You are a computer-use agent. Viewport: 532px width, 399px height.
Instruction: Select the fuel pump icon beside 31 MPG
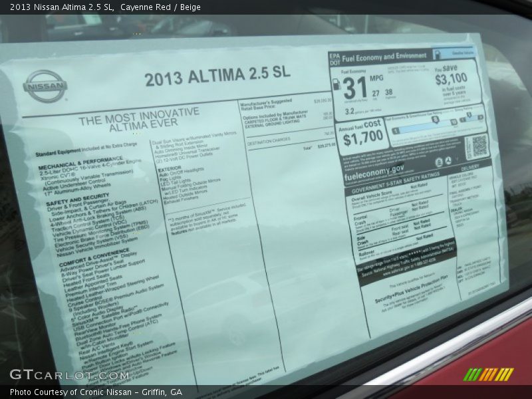pyautogui.click(x=336, y=85)
